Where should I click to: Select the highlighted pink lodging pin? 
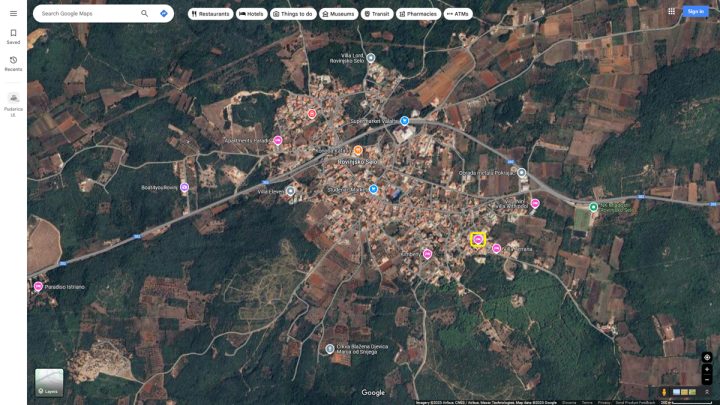tap(478, 240)
